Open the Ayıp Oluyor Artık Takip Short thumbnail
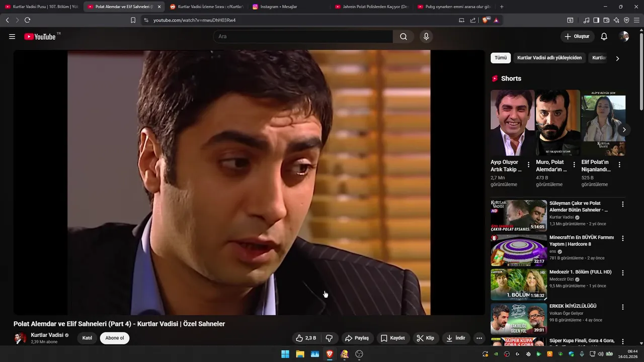 [512, 123]
